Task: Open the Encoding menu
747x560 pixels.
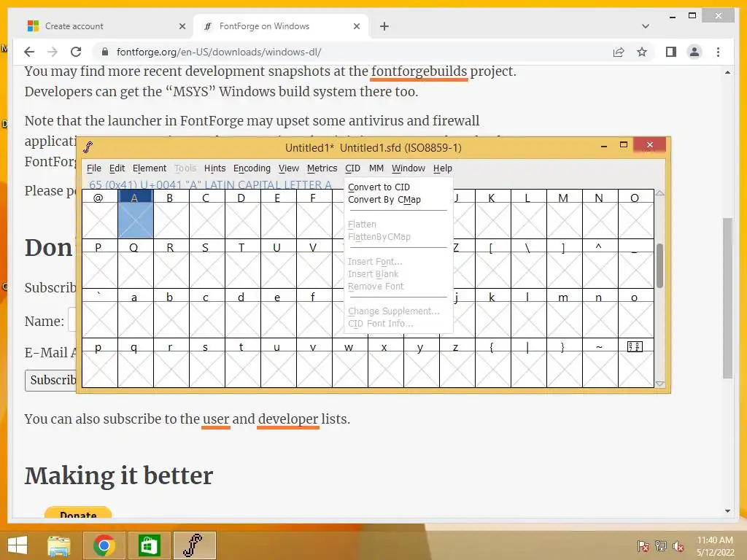Action: (x=252, y=168)
